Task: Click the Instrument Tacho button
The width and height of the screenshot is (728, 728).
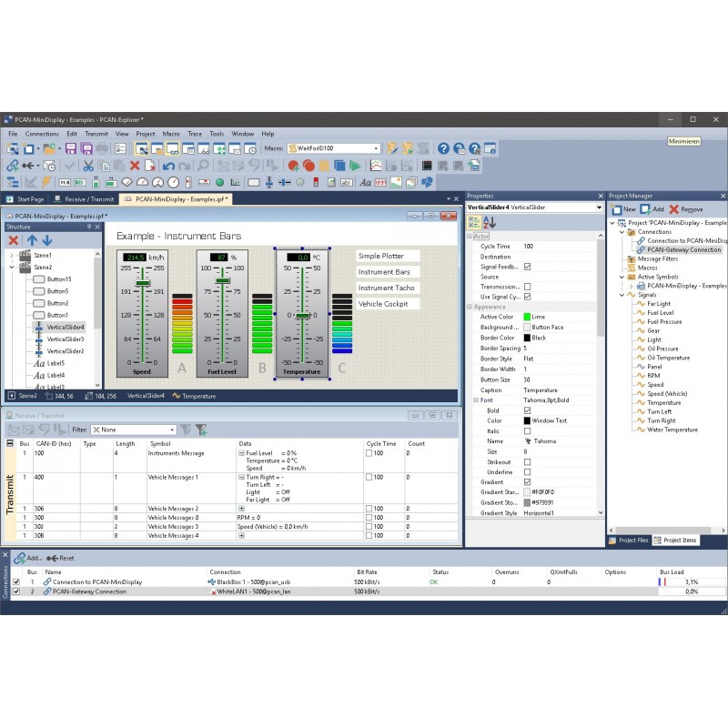Action: click(x=388, y=288)
